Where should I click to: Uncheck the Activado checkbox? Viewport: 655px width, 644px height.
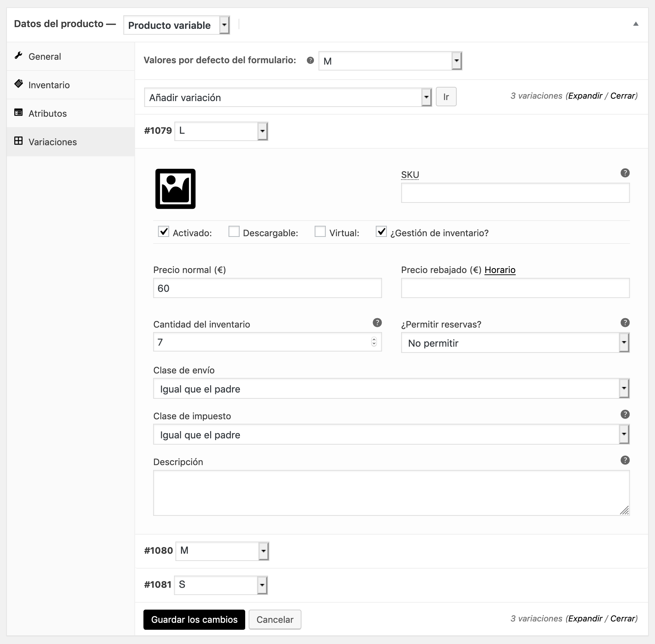[164, 232]
